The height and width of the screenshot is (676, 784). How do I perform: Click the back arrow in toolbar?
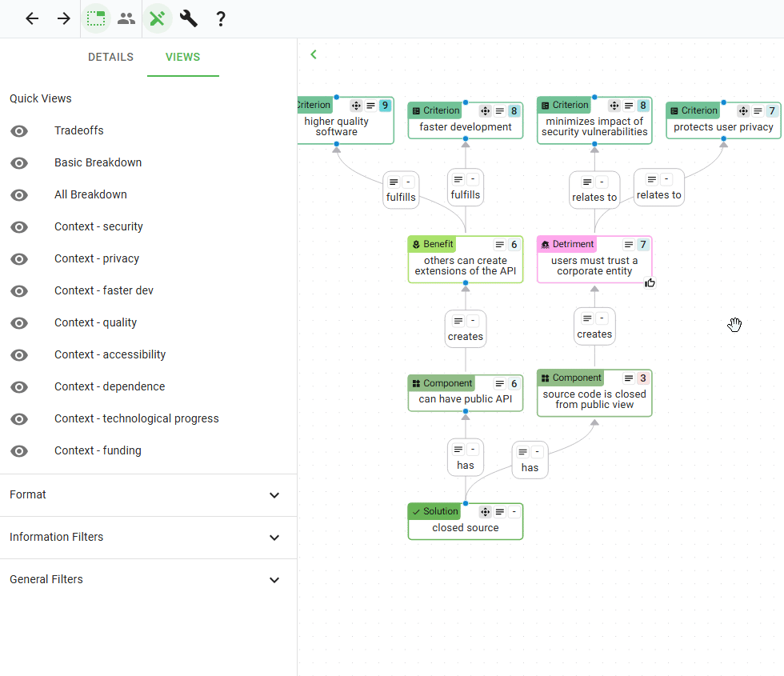[32, 19]
